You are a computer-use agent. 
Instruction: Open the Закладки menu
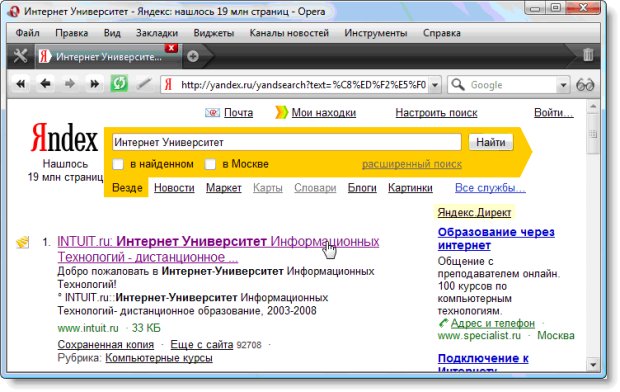coord(157,33)
